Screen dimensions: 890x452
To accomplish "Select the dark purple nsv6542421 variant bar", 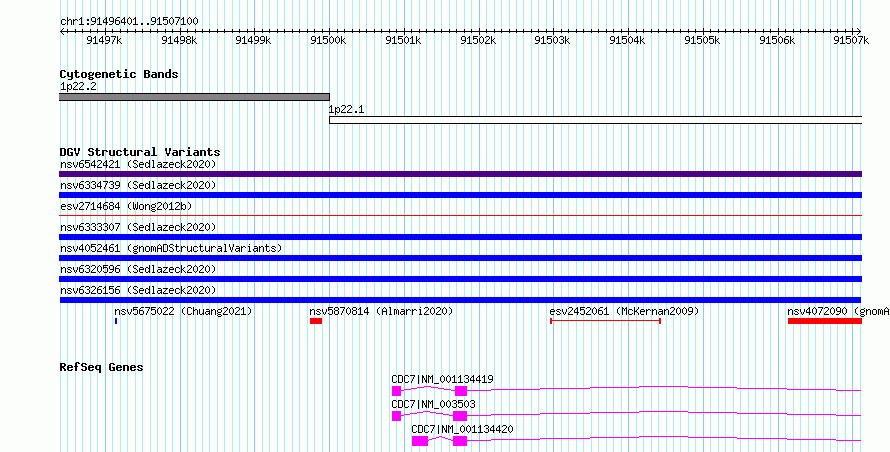I will 460,174.
